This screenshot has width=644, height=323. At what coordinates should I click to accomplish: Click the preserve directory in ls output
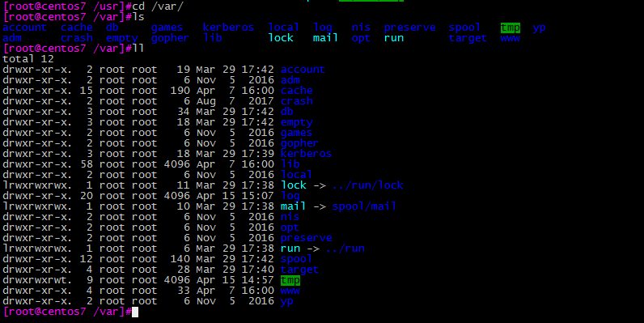point(409,28)
